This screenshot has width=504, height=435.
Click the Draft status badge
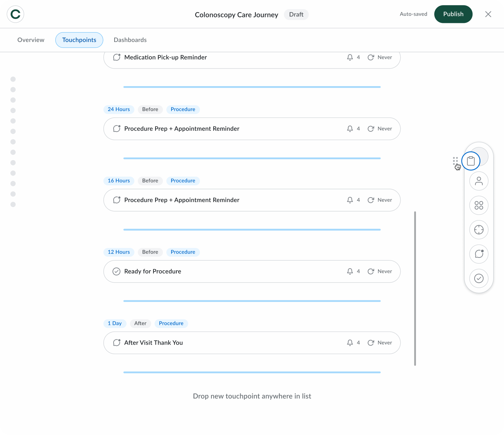[x=296, y=14]
